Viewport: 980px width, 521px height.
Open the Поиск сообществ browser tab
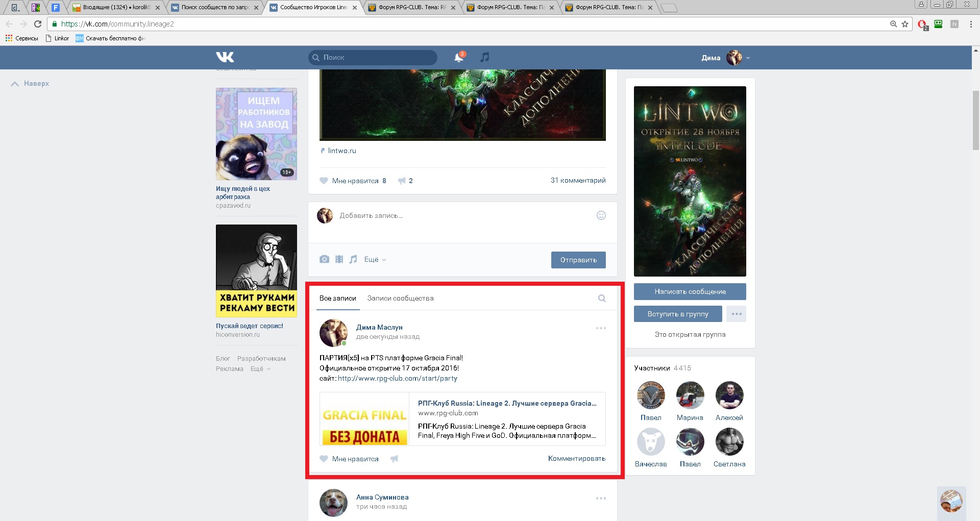pos(215,7)
